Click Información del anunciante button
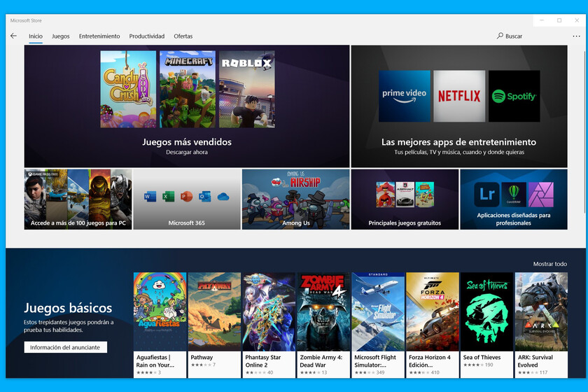 click(65, 347)
